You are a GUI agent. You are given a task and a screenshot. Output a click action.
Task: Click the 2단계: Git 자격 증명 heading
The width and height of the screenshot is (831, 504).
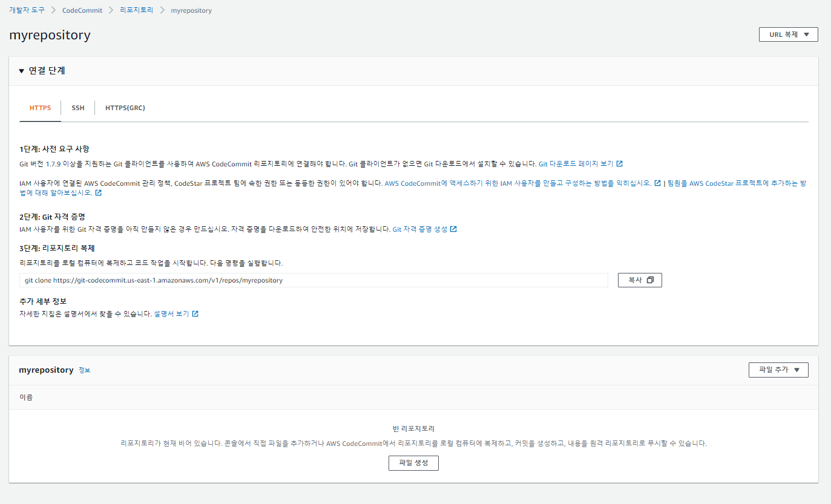coord(54,217)
